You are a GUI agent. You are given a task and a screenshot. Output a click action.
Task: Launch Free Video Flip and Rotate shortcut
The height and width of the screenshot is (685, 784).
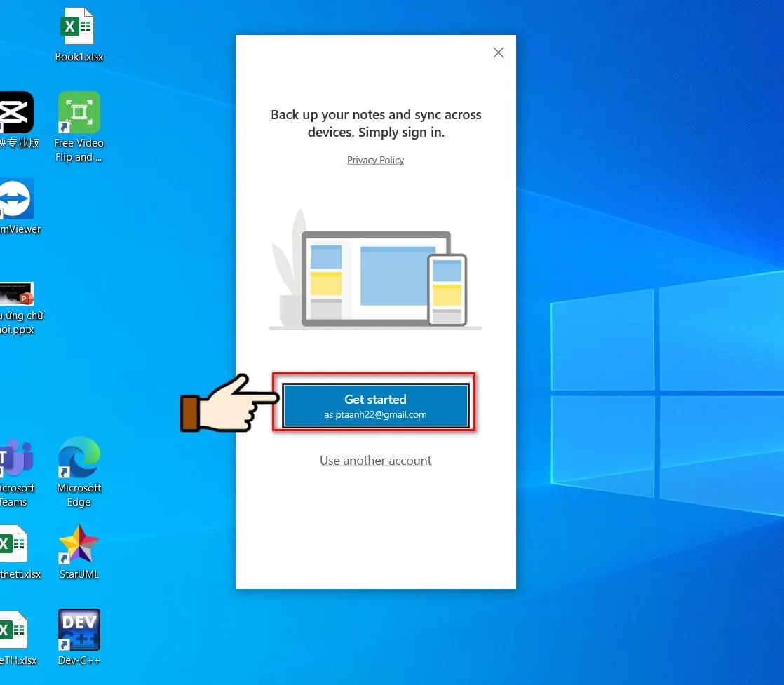(79, 113)
